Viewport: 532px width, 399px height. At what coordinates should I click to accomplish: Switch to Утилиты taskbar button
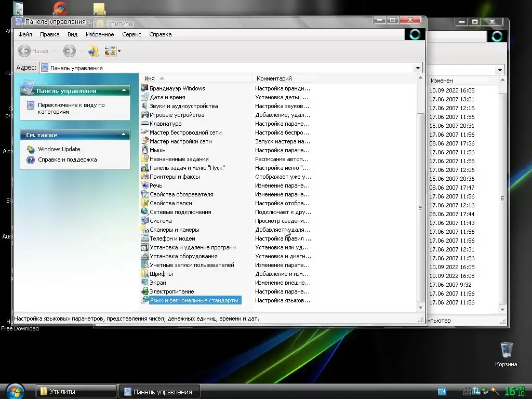pyautogui.click(x=76, y=392)
